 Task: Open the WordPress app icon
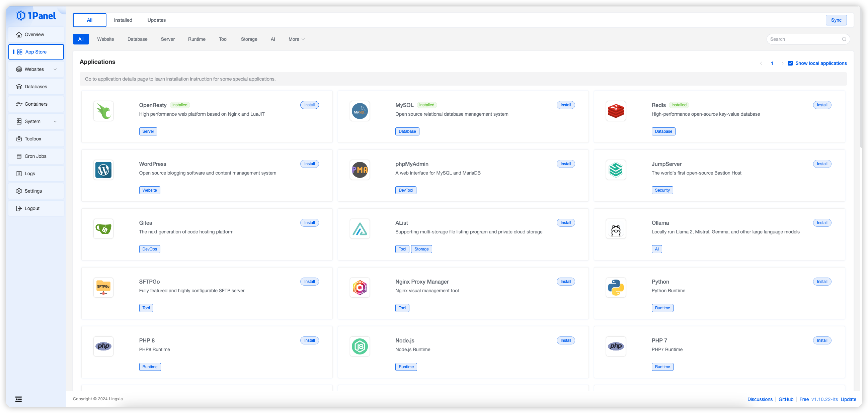[103, 170]
